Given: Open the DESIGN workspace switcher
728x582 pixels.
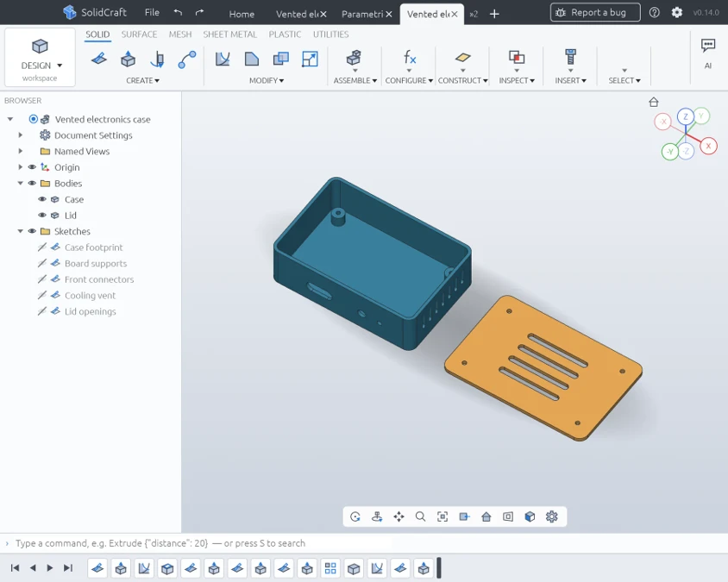Looking at the screenshot, I should (x=40, y=57).
